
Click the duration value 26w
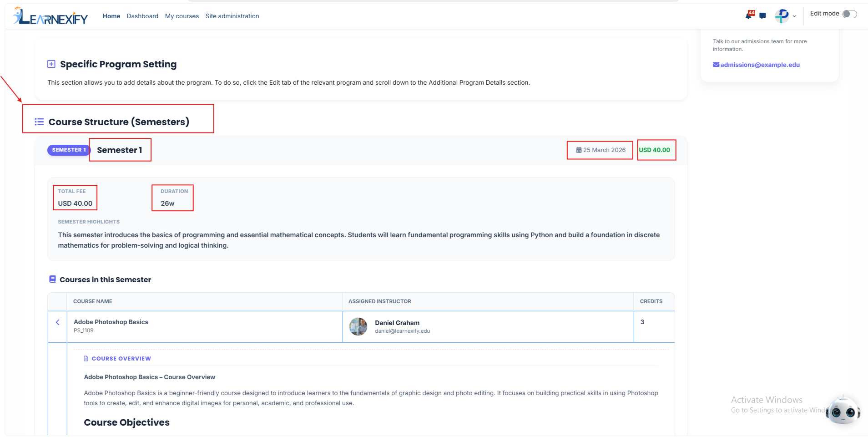point(167,203)
